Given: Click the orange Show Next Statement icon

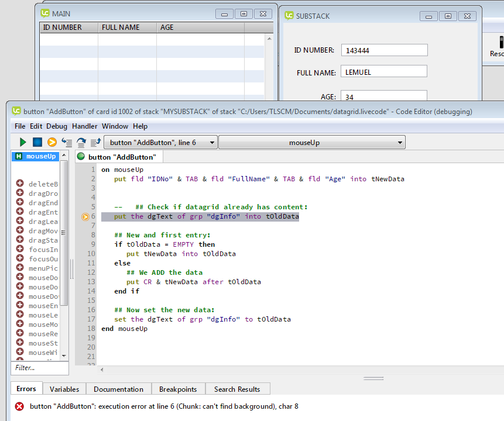Looking at the screenshot, I should pyautogui.click(x=52, y=142).
